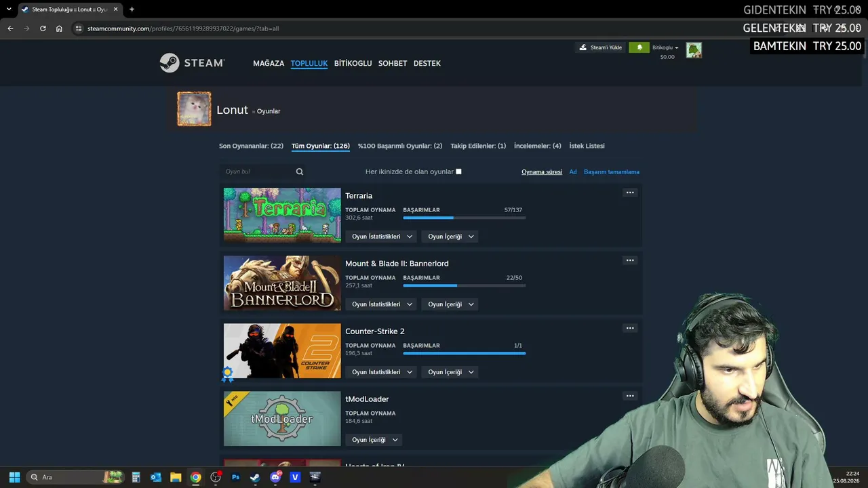Open the DESTEK menu item
Viewport: 868px width, 488px height.
[427, 63]
